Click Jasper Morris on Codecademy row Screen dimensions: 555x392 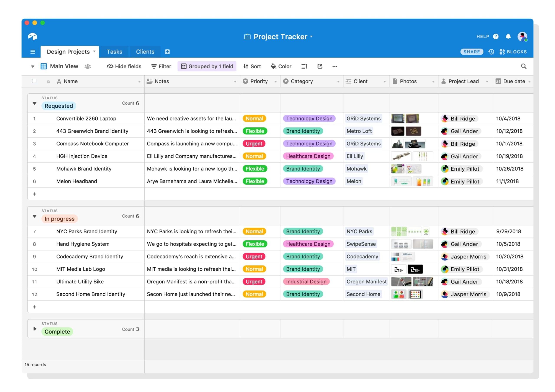pos(465,256)
